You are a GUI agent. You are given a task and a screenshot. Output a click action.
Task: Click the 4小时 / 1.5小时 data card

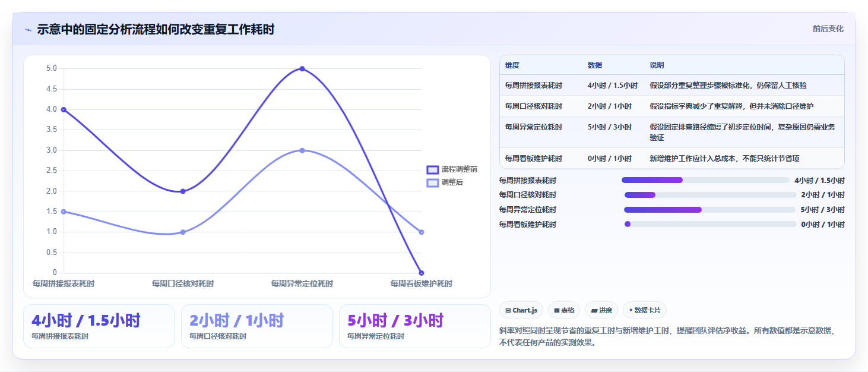(99, 326)
